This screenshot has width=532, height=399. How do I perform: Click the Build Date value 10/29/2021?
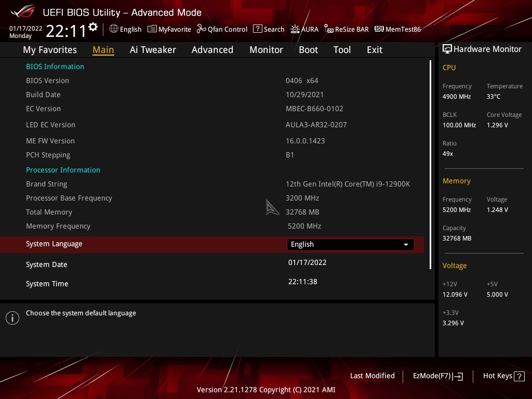pyautogui.click(x=304, y=95)
